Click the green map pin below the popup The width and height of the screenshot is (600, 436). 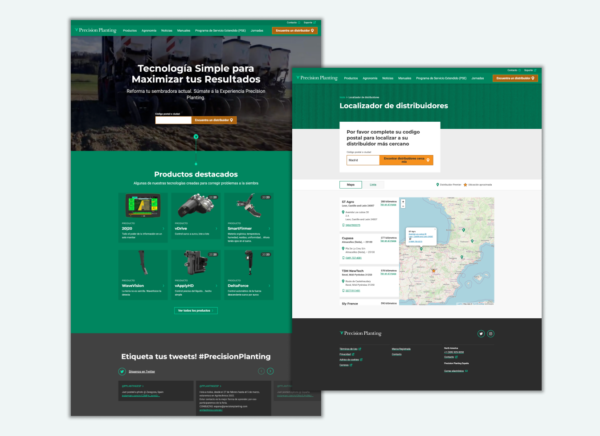421,249
